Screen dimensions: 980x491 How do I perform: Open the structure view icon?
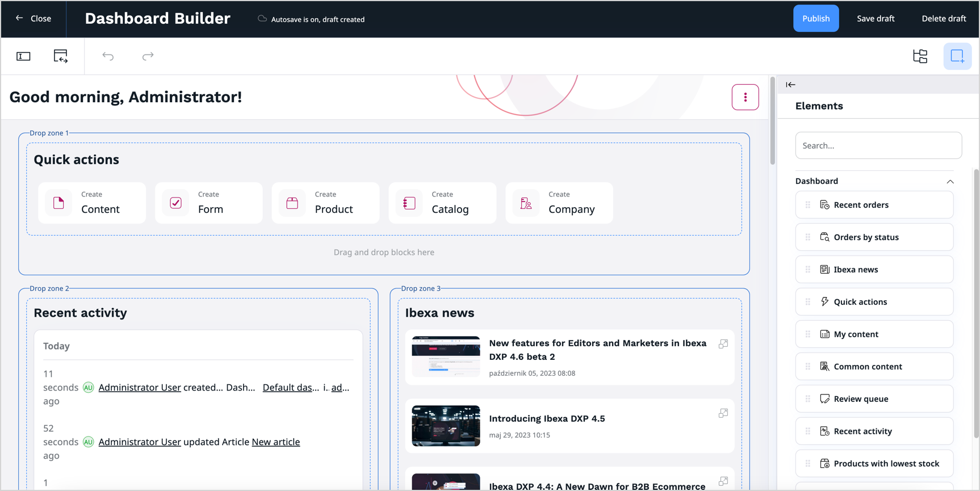pos(920,56)
